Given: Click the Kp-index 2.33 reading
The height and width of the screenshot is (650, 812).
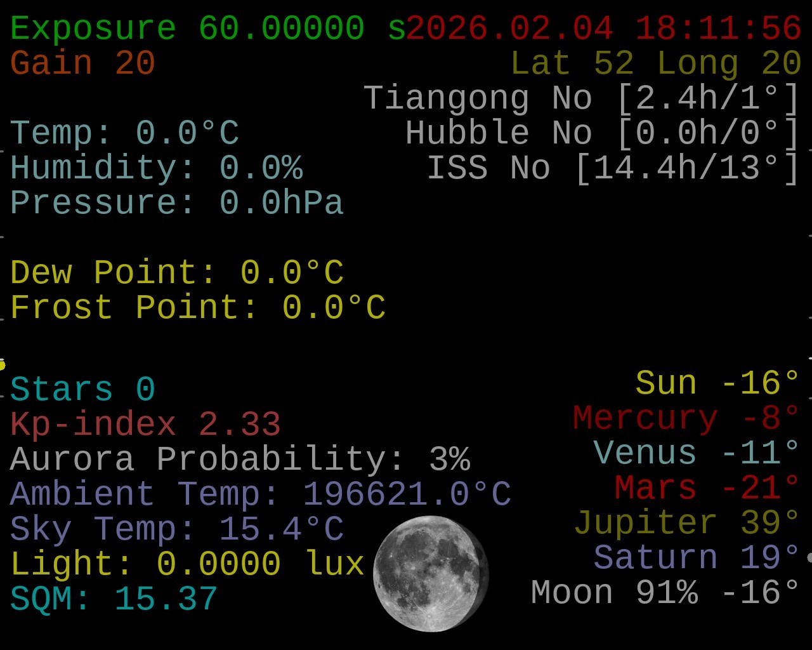Looking at the screenshot, I should tap(145, 425).
